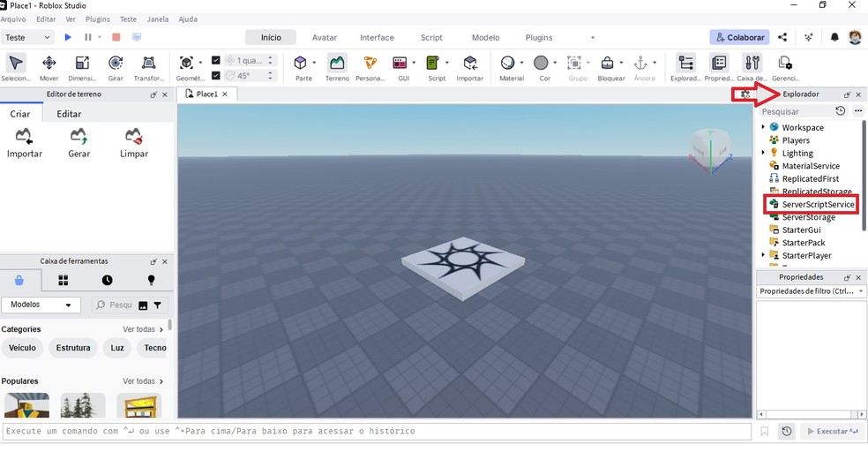Click the Executar command button
Image resolution: width=868 pixels, height=460 pixels.
pos(832,431)
